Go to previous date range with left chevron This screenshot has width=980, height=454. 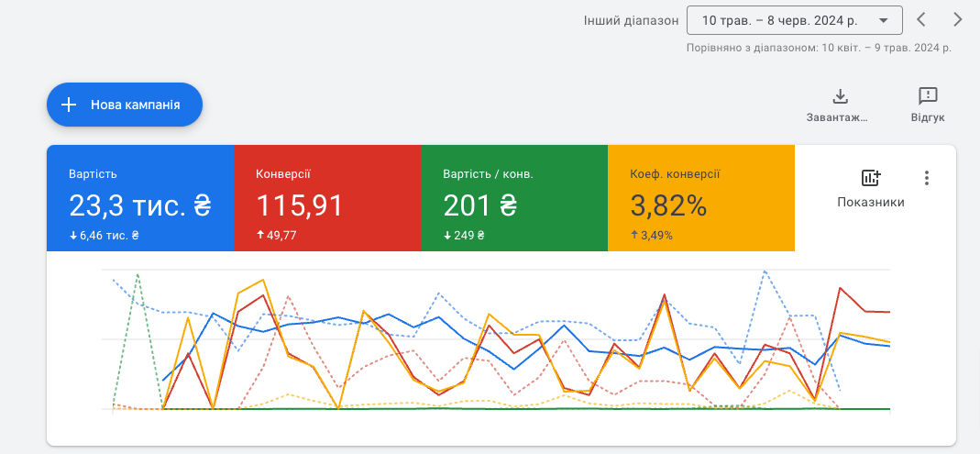pyautogui.click(x=922, y=19)
